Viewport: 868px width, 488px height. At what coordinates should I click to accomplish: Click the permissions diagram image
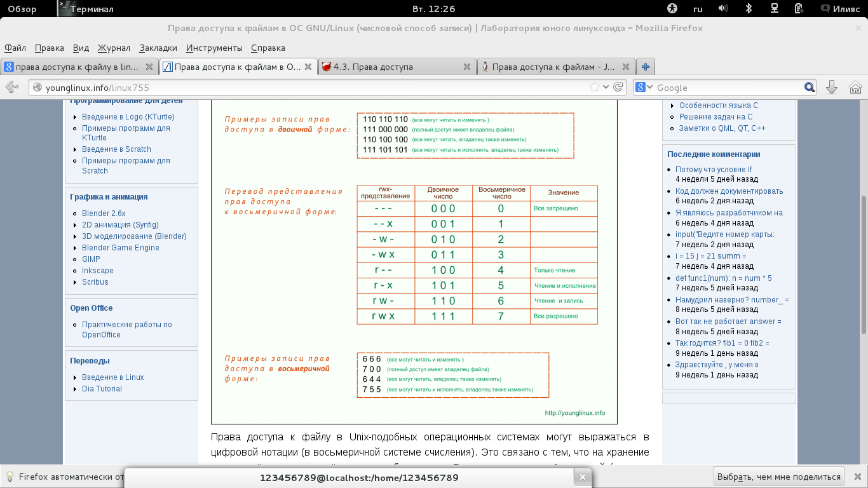414,262
